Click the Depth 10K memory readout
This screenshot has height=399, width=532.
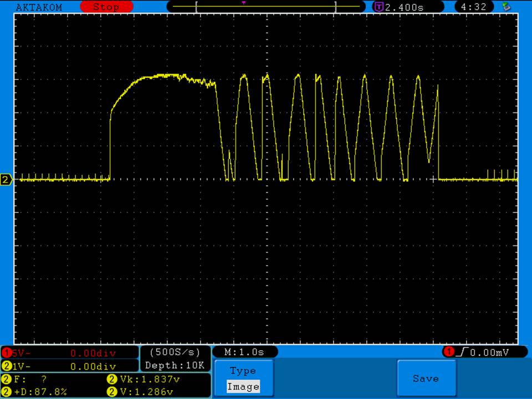[175, 365]
